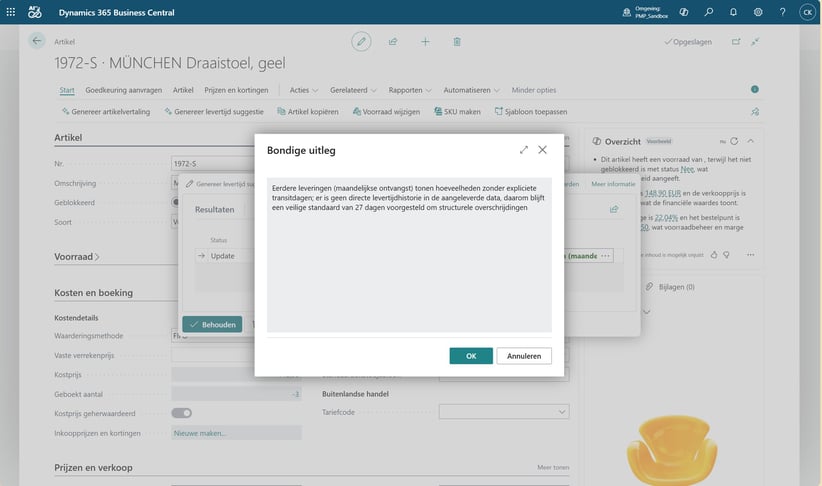Click the Kosten en boeking heading
Image resolution: width=822 pixels, height=486 pixels.
(x=93, y=293)
